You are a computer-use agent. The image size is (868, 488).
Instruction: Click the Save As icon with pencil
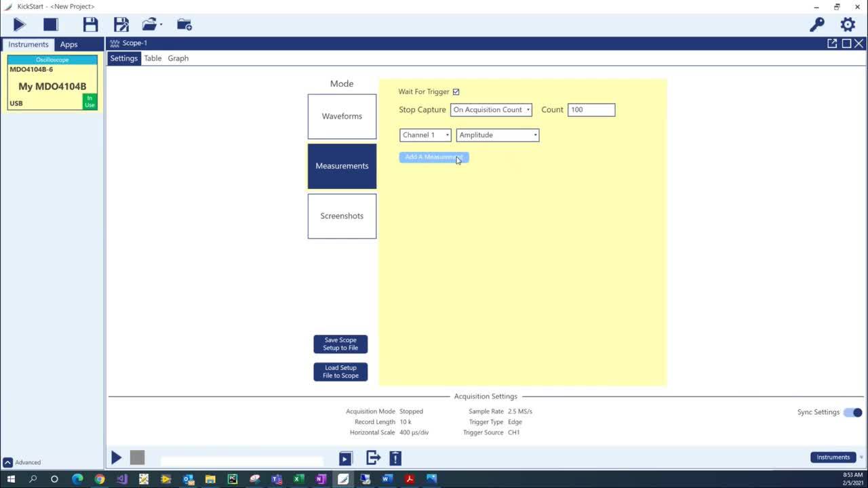(121, 25)
